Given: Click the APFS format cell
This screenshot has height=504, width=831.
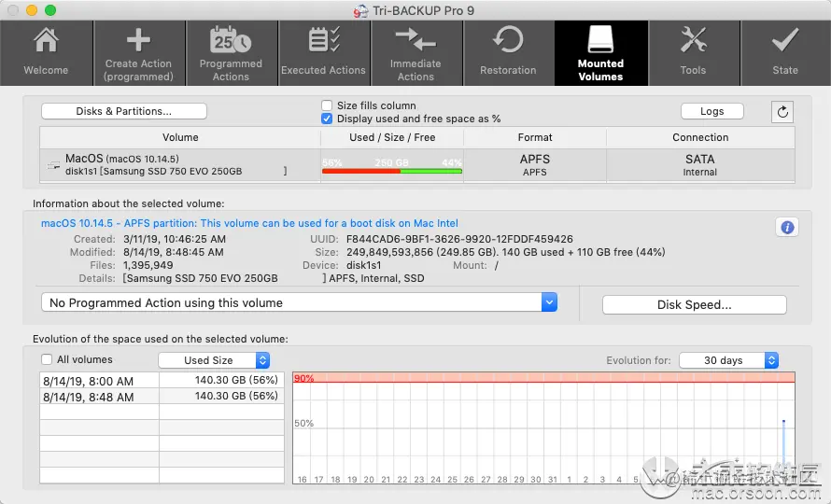Looking at the screenshot, I should (x=535, y=165).
